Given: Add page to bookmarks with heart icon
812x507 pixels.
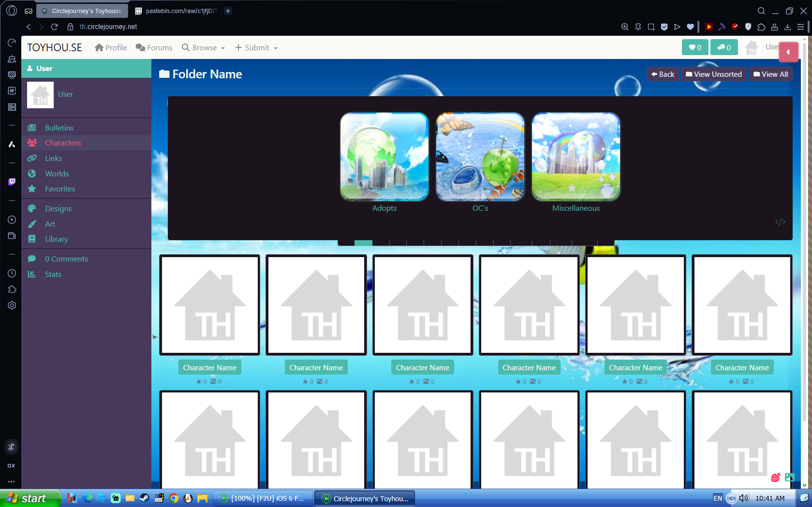Looking at the screenshot, I should click(690, 27).
